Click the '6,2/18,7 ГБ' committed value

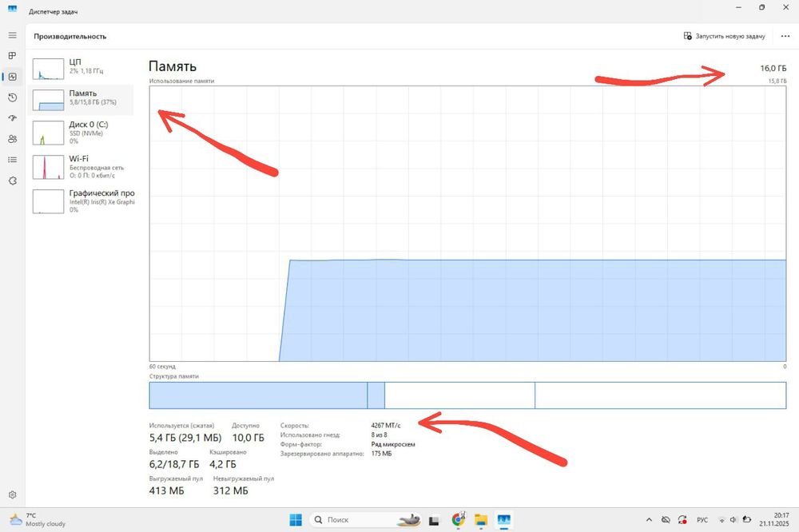173,464
